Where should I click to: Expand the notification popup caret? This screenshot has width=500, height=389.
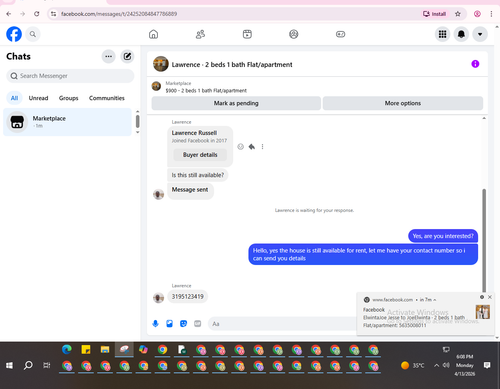tap(435, 300)
